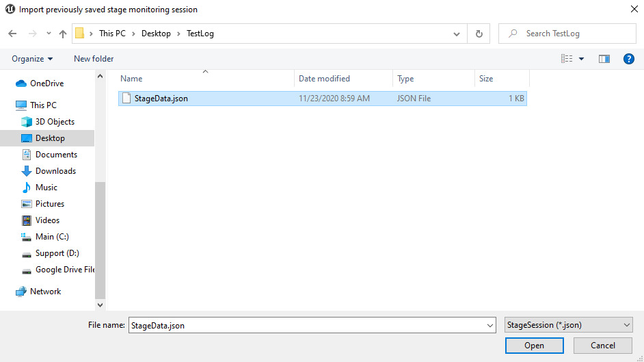
Task: Open the File name history dropdown
Action: 490,326
